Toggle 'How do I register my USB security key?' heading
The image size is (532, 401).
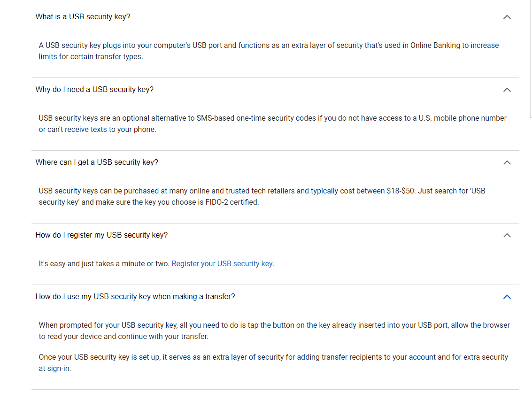point(101,235)
